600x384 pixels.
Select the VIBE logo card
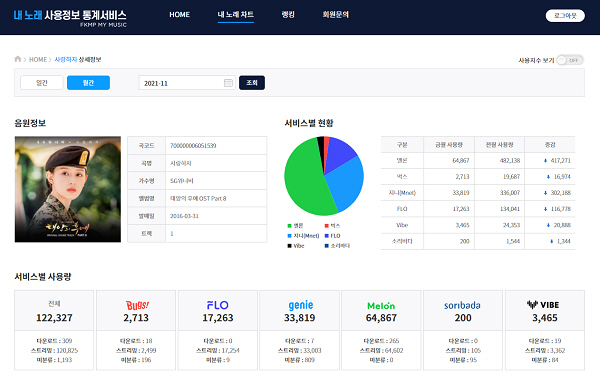click(x=545, y=311)
